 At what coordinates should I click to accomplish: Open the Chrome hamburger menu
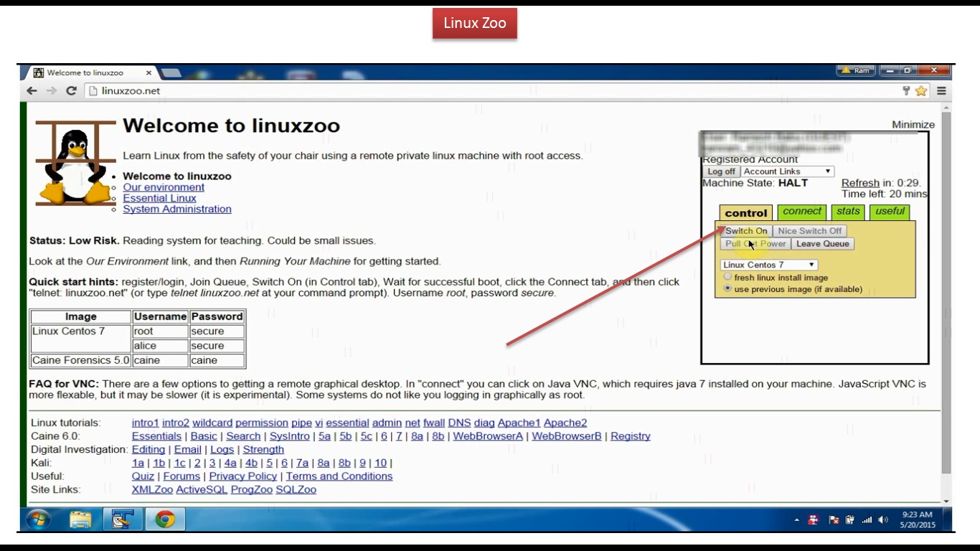941,91
